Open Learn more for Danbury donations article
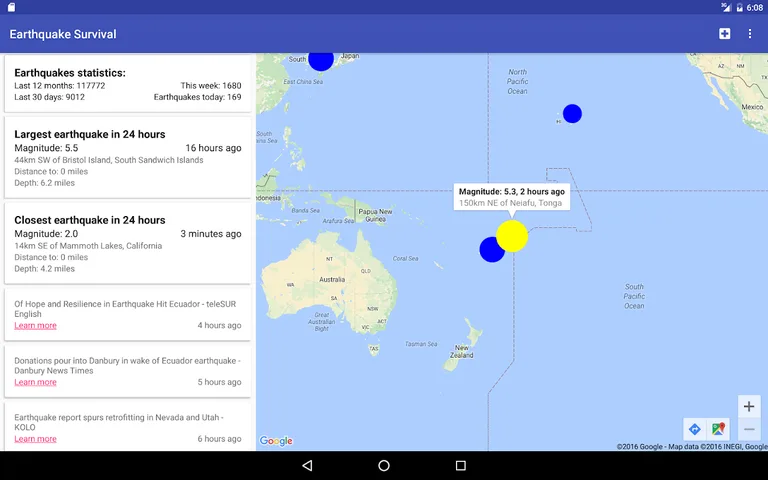This screenshot has width=768, height=480. (x=35, y=383)
